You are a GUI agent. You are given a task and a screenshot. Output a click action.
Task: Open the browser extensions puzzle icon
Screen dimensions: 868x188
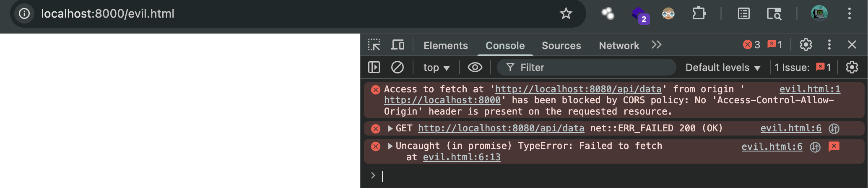[x=699, y=13]
